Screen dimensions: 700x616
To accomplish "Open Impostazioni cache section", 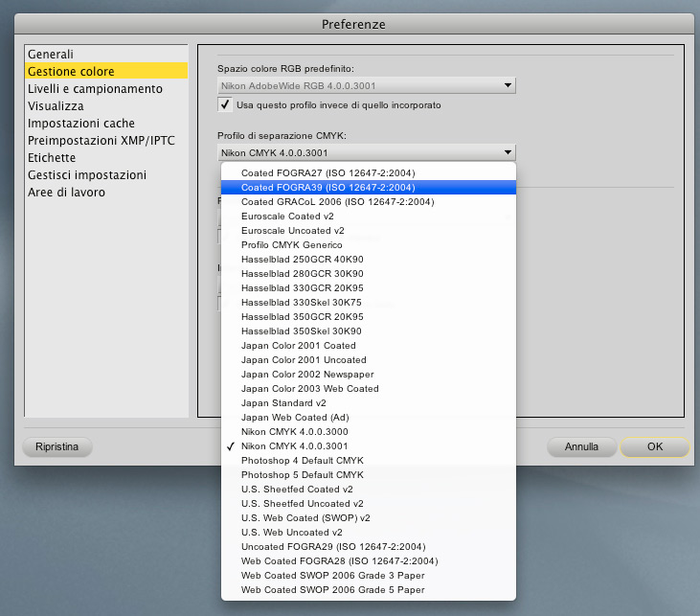I will (x=106, y=123).
